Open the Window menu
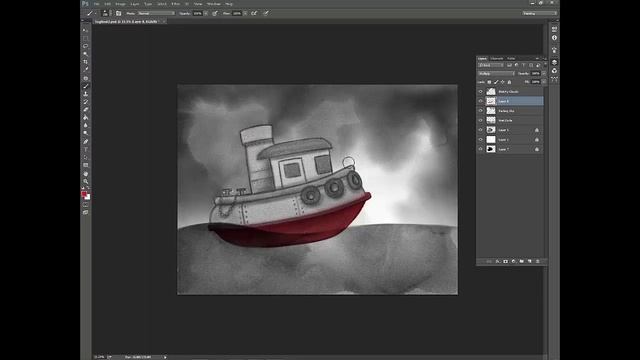The image size is (640, 360). click(213, 4)
